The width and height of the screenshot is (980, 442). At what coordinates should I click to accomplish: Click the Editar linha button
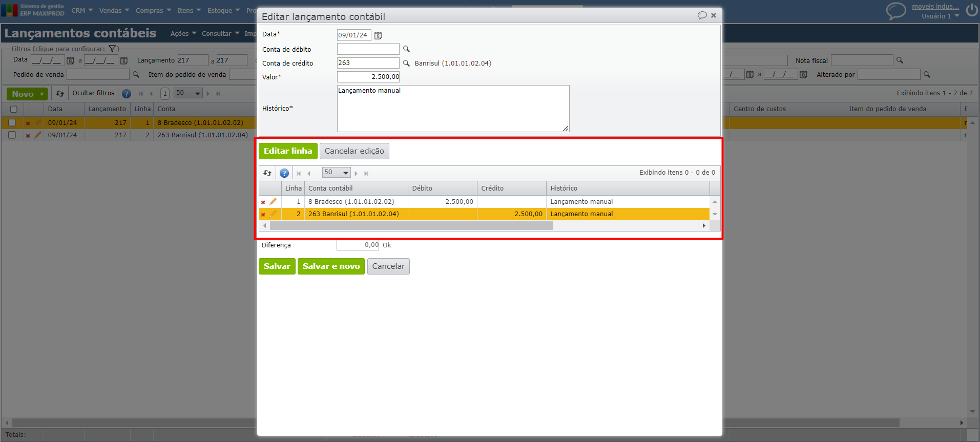[x=288, y=151]
